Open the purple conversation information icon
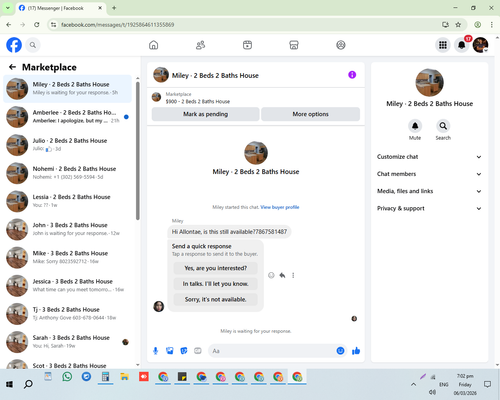This screenshot has height=400, width=500. 352,75
